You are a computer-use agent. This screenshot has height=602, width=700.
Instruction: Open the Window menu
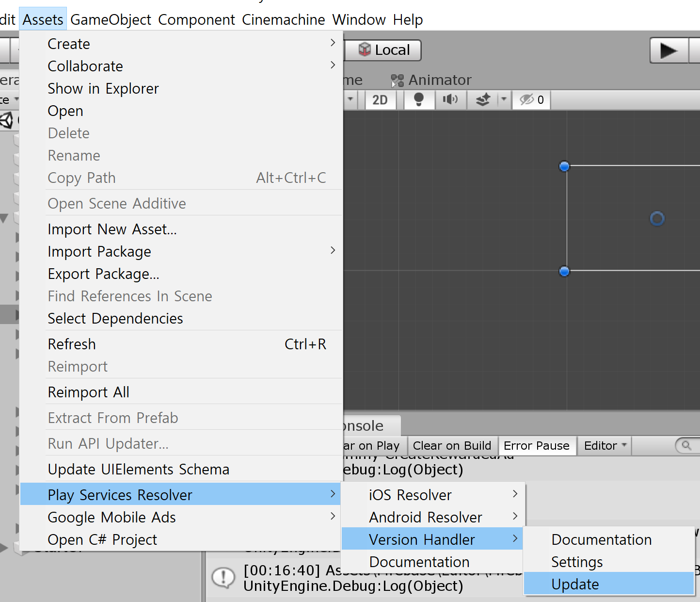pyautogui.click(x=359, y=20)
